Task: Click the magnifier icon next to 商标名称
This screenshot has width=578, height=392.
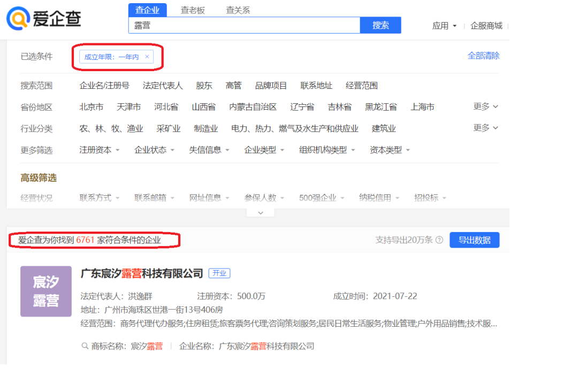Action: point(85,346)
